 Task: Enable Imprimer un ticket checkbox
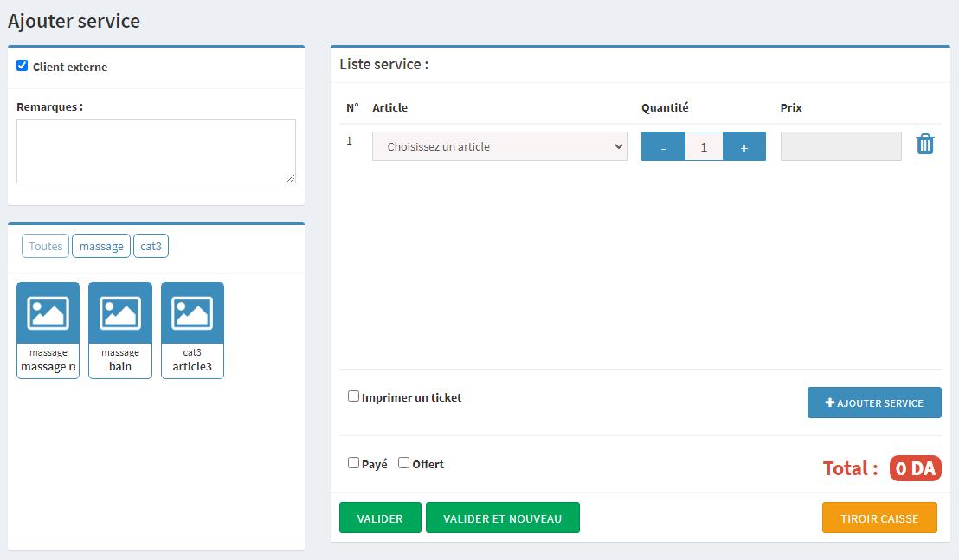pyautogui.click(x=353, y=396)
